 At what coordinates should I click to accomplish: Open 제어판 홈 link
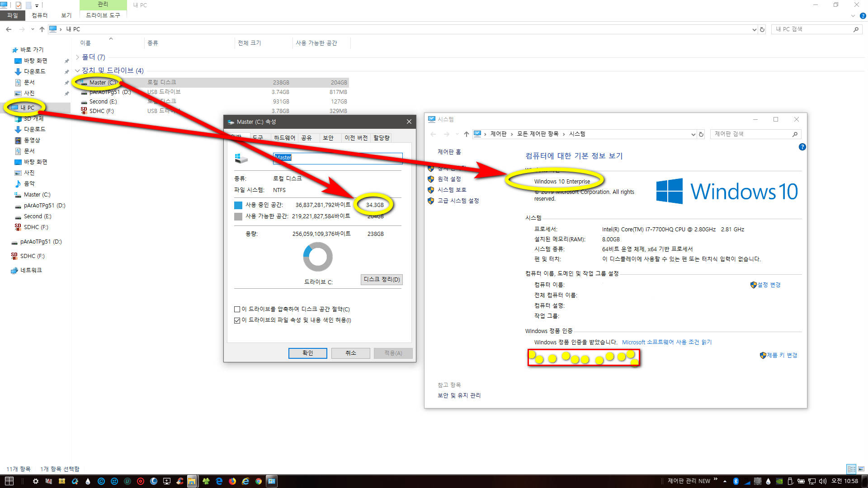tap(449, 152)
